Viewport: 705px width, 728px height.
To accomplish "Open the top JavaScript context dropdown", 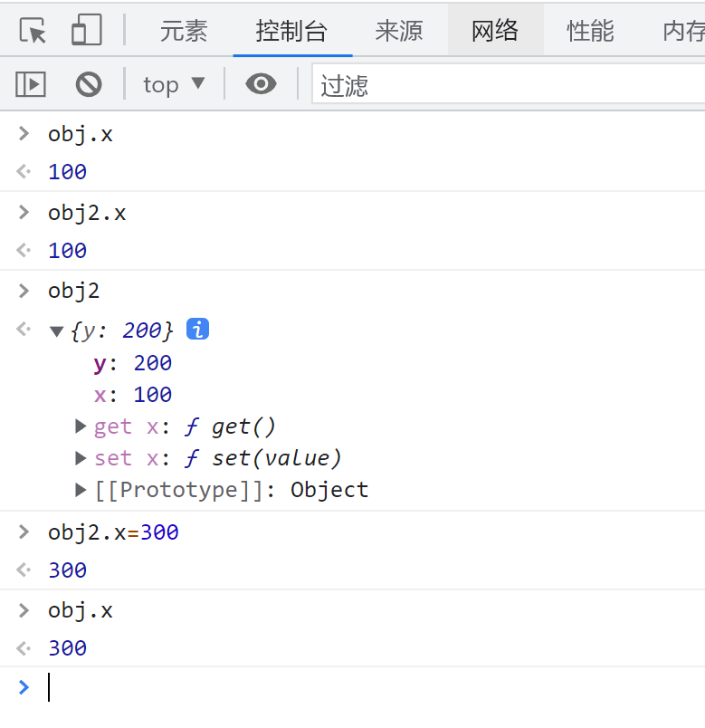I will [174, 85].
